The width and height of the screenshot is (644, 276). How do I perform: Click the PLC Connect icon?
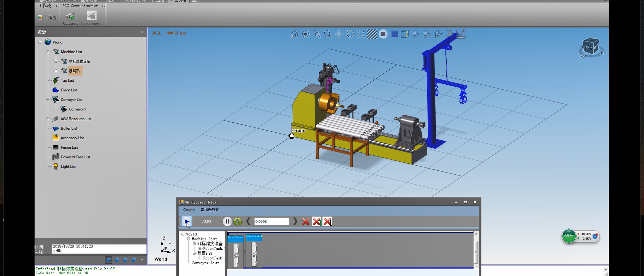coord(70,16)
